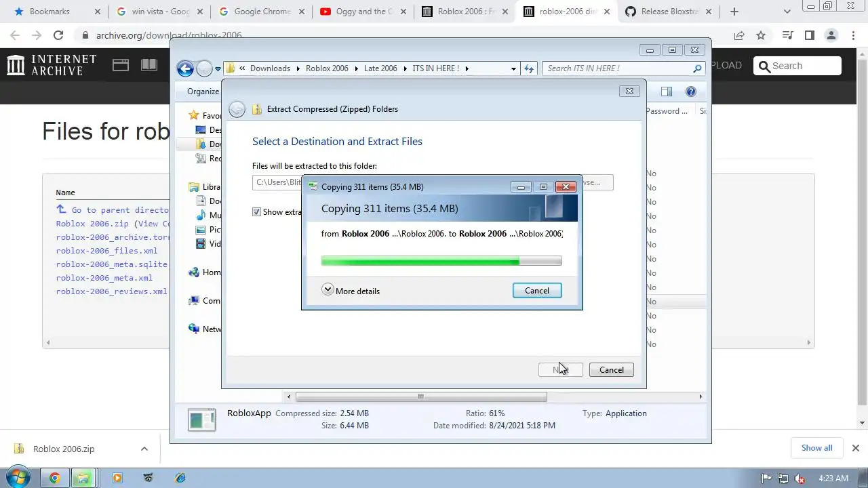Open recent pages dropdown near Forward button
868x488 pixels.
tap(218, 68)
